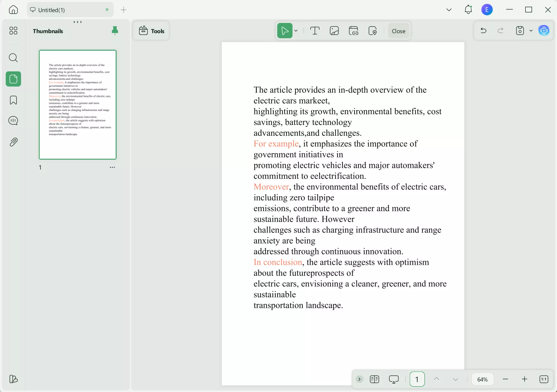Image resolution: width=557 pixels, height=392 pixels.
Task: Toggle the Thumbnails sidebar button
Action: 13,79
